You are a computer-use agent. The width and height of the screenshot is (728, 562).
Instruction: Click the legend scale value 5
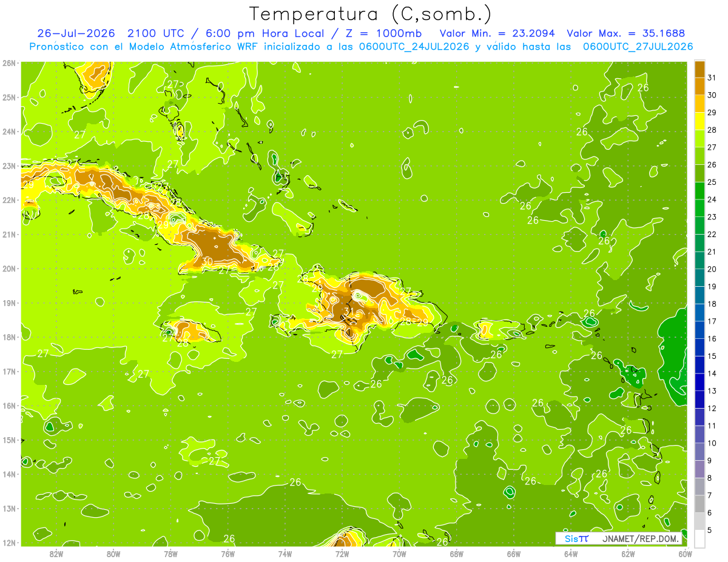point(710,530)
